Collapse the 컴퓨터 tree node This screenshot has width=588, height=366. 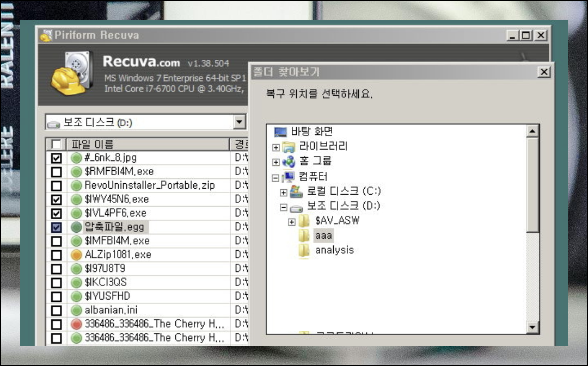275,177
